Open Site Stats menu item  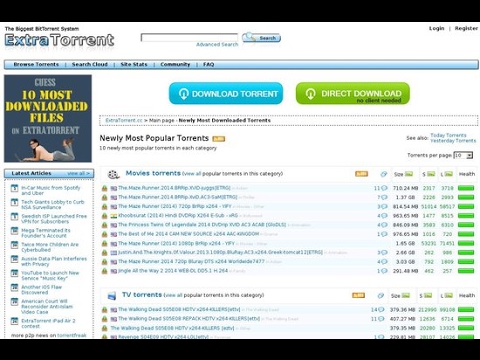pos(134,64)
